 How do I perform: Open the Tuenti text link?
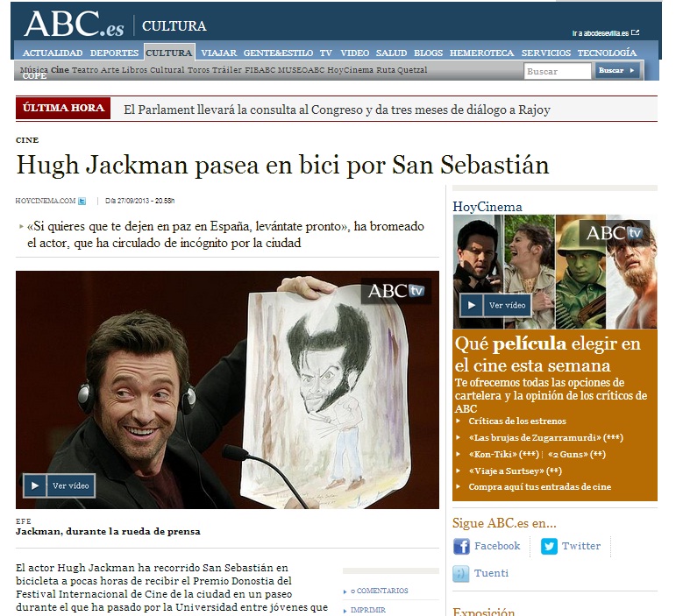click(491, 573)
